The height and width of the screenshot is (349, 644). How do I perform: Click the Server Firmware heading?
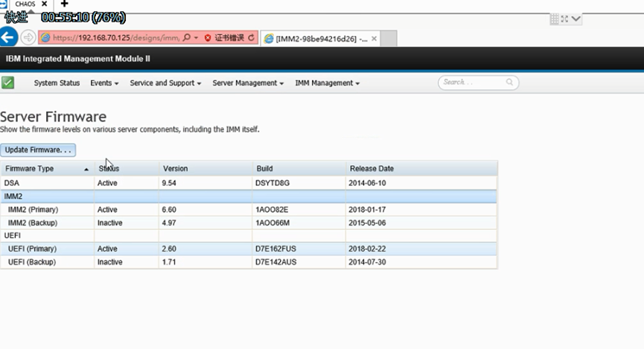(54, 117)
